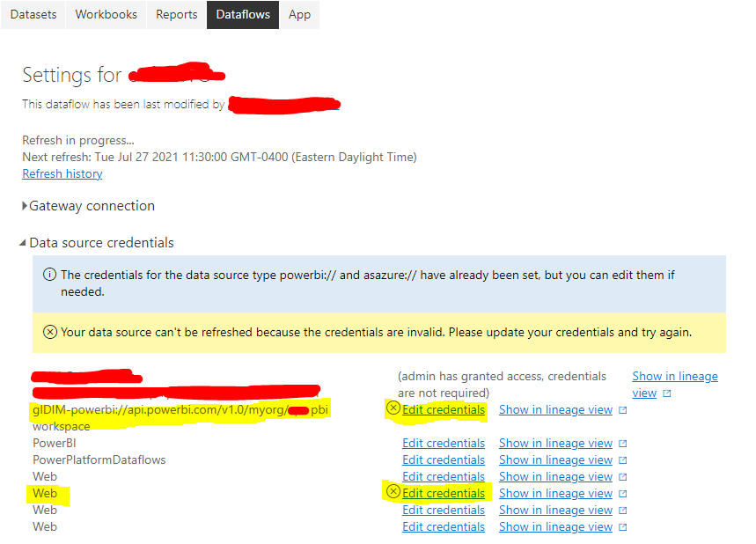Open the App tab
Screen dimensions: 756x544
(299, 14)
